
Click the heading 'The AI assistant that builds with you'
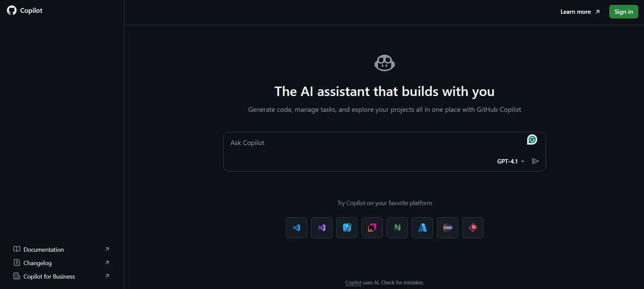point(384,91)
